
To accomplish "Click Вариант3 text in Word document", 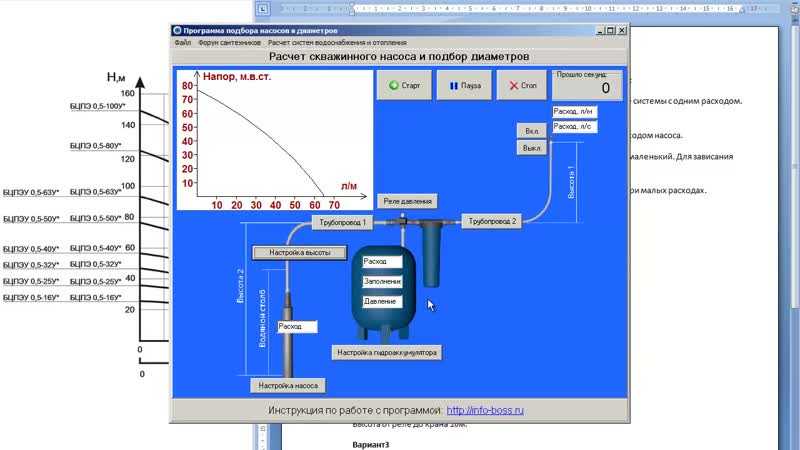I will click(x=371, y=445).
